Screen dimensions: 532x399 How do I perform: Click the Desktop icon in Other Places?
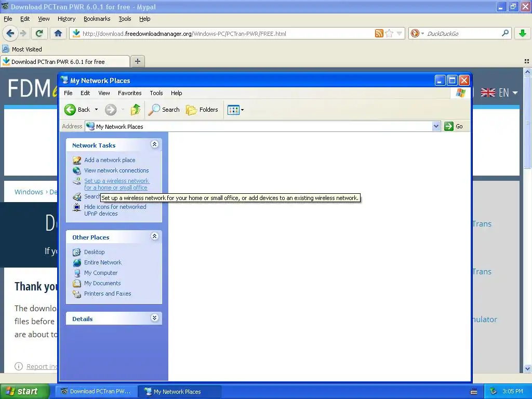[77, 252]
